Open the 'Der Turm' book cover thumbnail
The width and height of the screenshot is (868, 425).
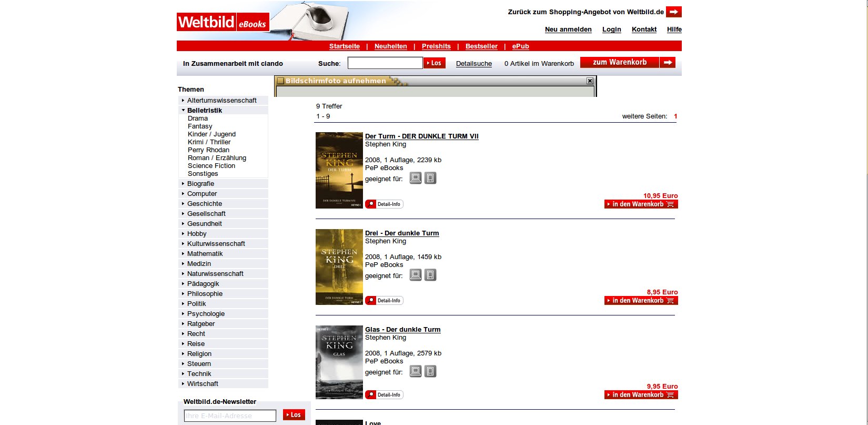(339, 170)
